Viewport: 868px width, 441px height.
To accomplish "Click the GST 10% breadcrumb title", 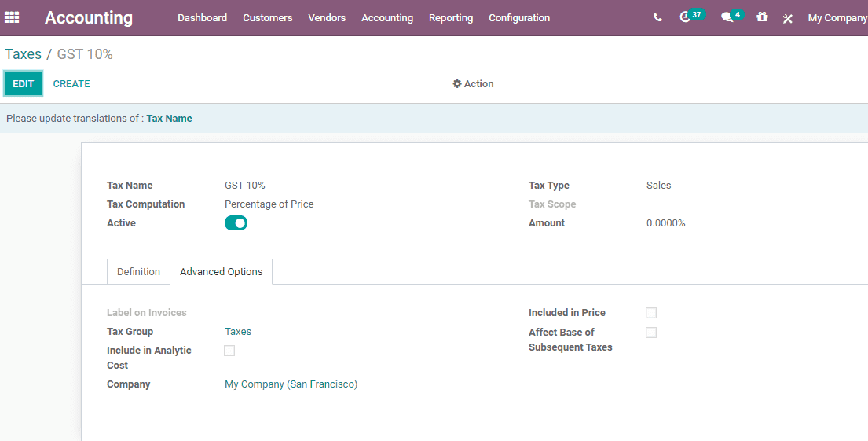I will (85, 53).
